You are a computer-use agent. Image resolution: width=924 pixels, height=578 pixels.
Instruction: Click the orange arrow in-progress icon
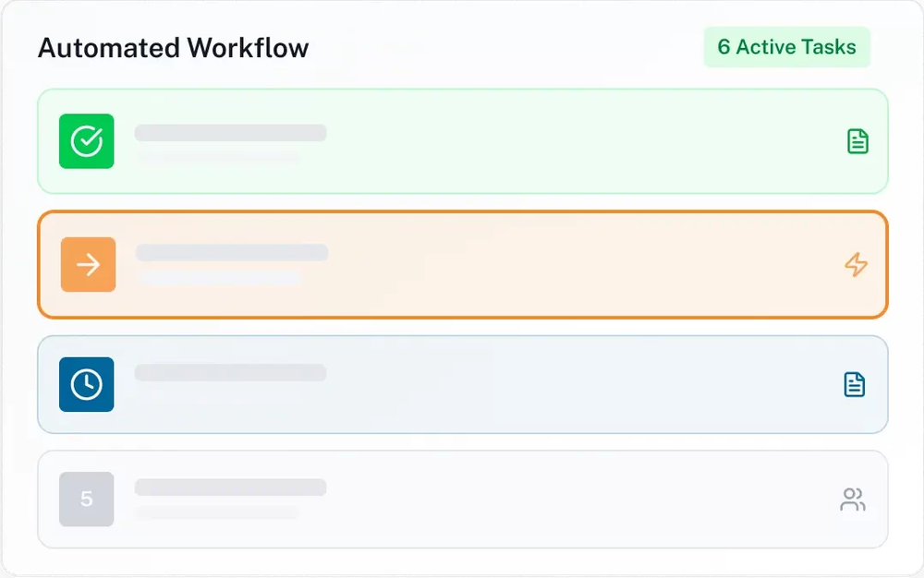[x=89, y=265]
